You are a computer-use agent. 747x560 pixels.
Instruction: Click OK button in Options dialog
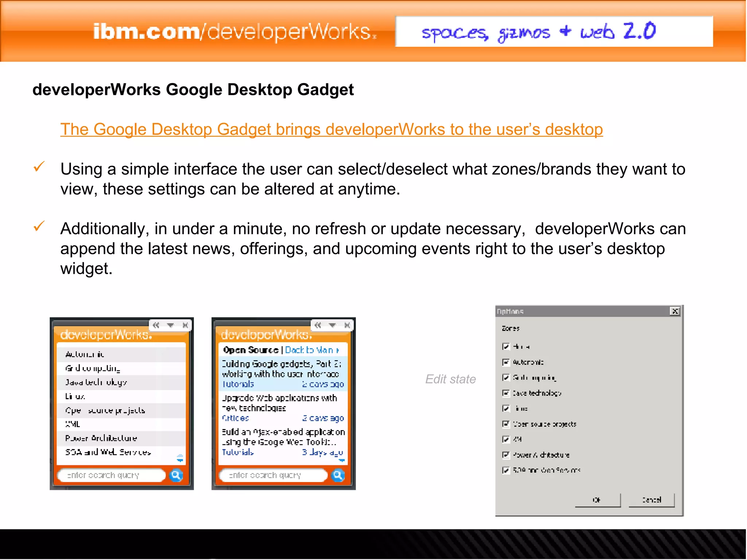(597, 500)
